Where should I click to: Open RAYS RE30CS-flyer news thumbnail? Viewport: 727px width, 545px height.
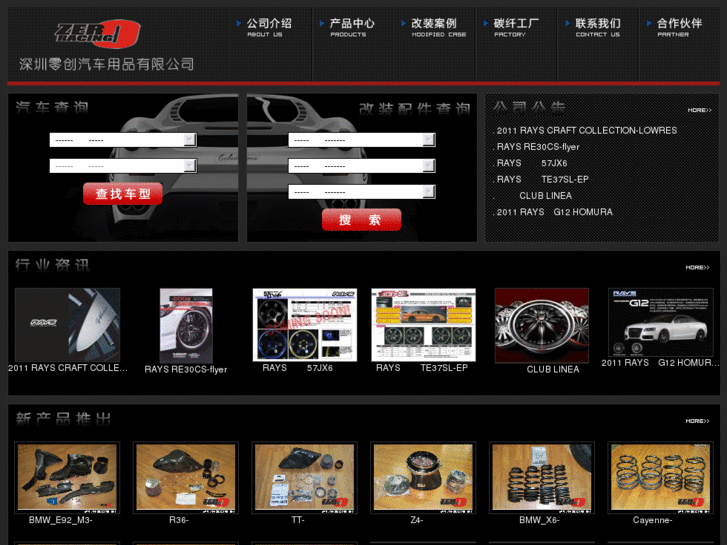pyautogui.click(x=186, y=326)
